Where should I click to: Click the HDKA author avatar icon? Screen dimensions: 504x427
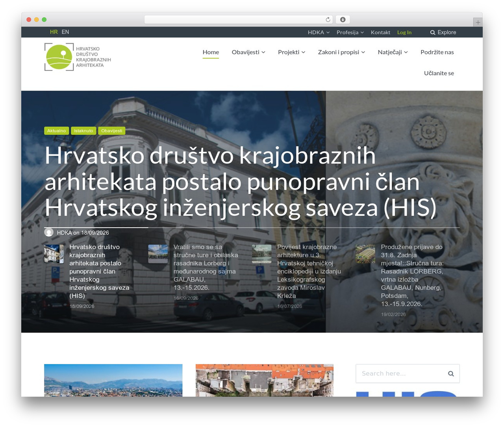49,232
